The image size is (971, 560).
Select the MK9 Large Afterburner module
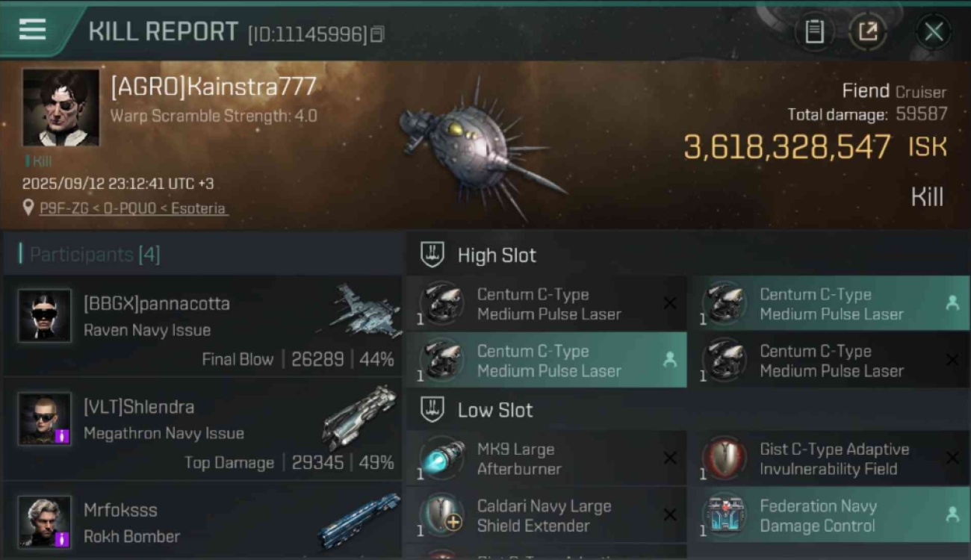(x=546, y=459)
